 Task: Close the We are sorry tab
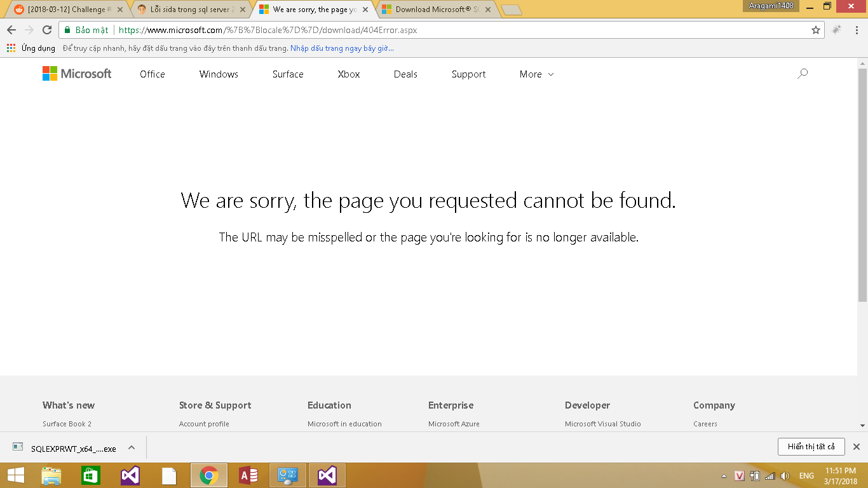pyautogui.click(x=365, y=10)
